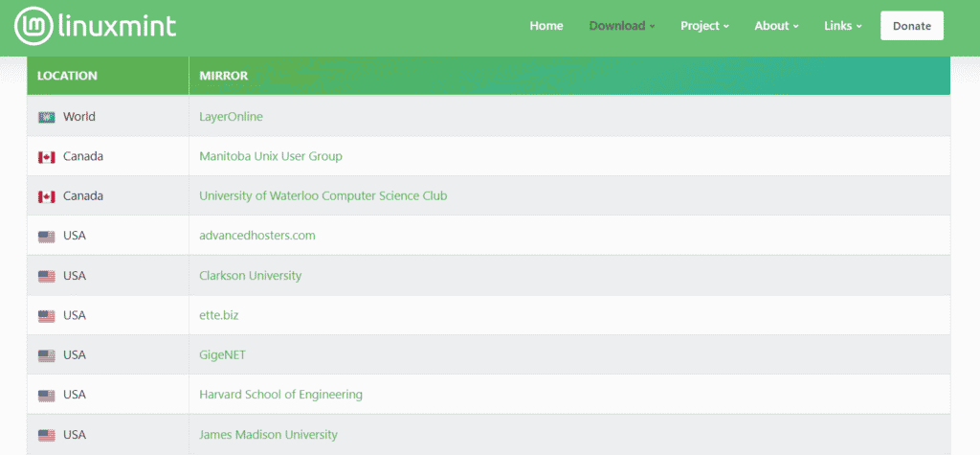Image resolution: width=980 pixels, height=455 pixels.
Task: Open the Links dropdown menu
Action: [842, 26]
